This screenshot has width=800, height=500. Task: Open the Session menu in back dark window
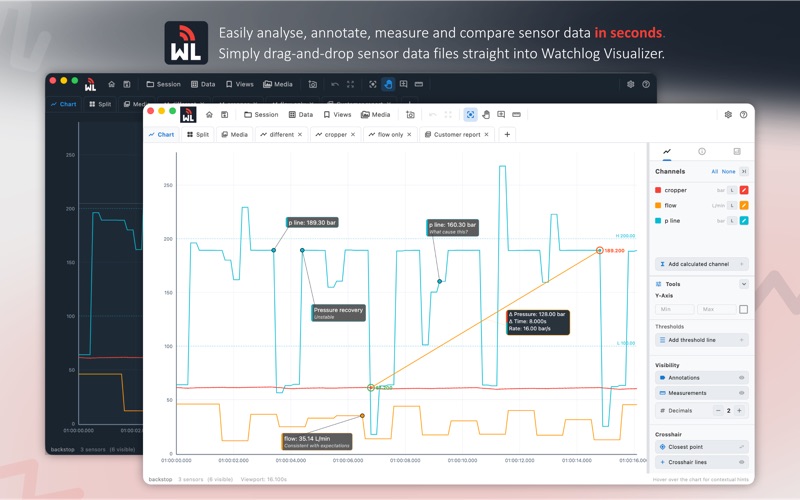pyautogui.click(x=163, y=84)
